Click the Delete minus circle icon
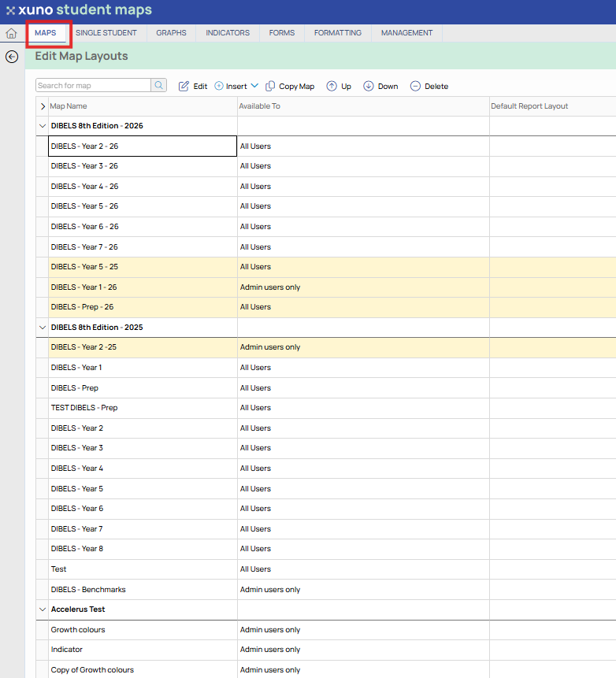Image resolution: width=616 pixels, height=678 pixels. 415,86
